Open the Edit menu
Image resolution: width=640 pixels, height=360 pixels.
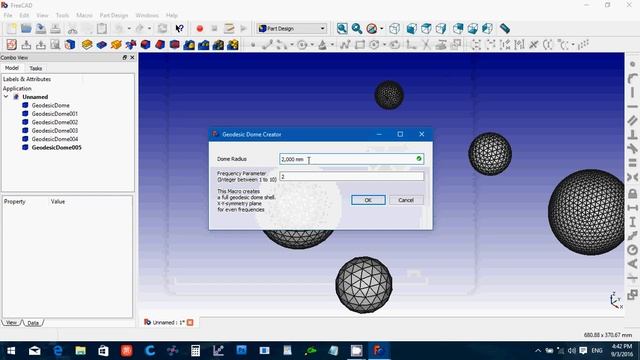click(x=24, y=15)
